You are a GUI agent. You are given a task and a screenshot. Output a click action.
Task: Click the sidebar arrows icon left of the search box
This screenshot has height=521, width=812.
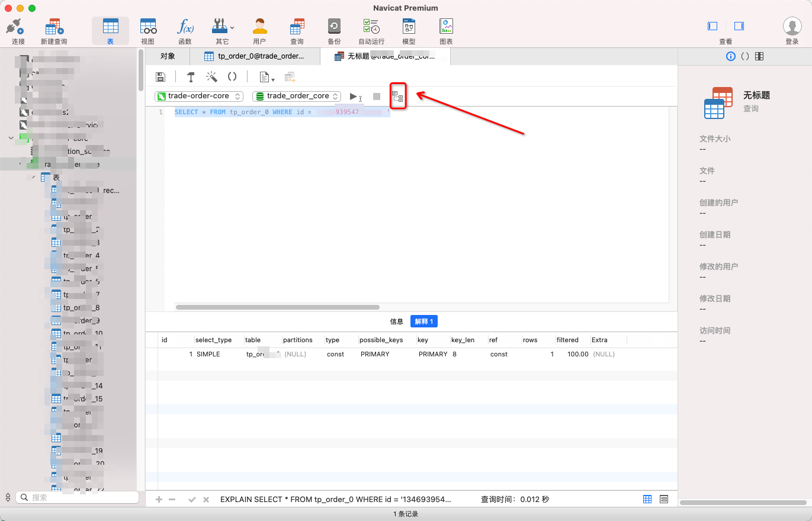click(x=8, y=497)
